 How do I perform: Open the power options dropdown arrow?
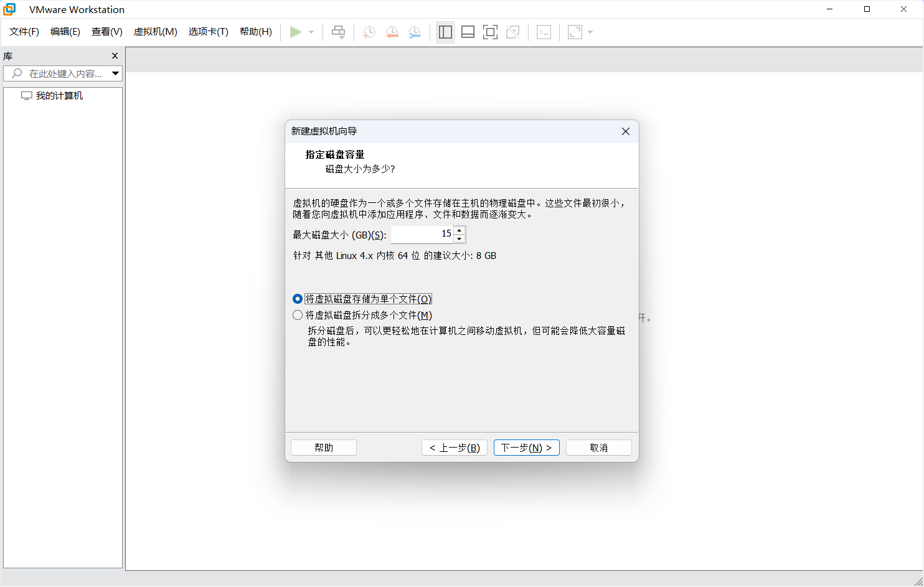(311, 32)
